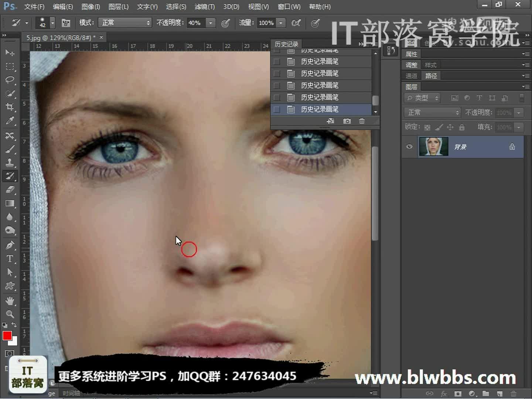Open the brush opacity dropdown showing 40%
The image size is (532, 399).
[x=211, y=23]
